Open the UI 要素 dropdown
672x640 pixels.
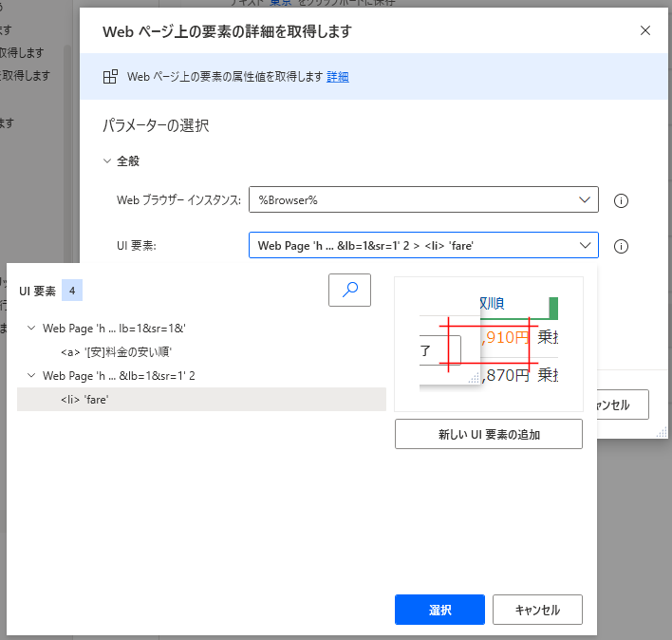[x=583, y=246]
